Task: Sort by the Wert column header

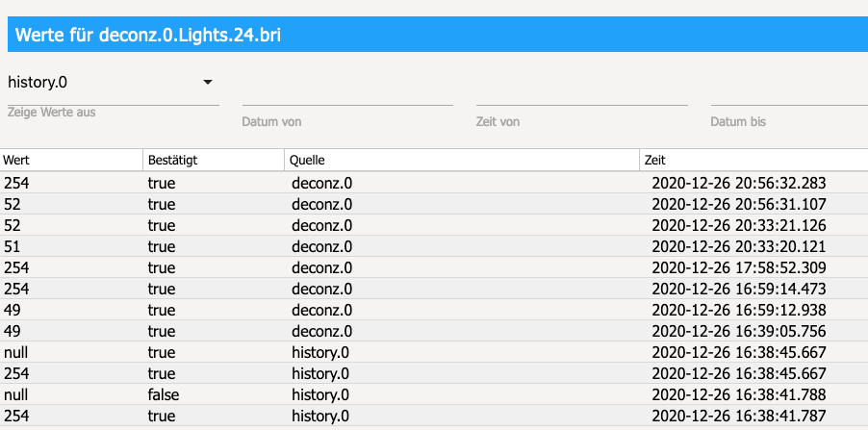Action: pyautogui.click(x=71, y=161)
